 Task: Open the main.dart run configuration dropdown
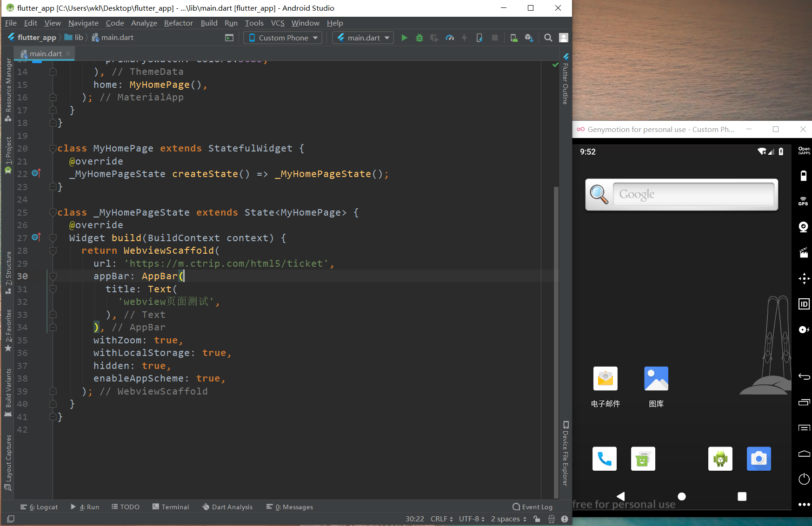[x=363, y=38]
